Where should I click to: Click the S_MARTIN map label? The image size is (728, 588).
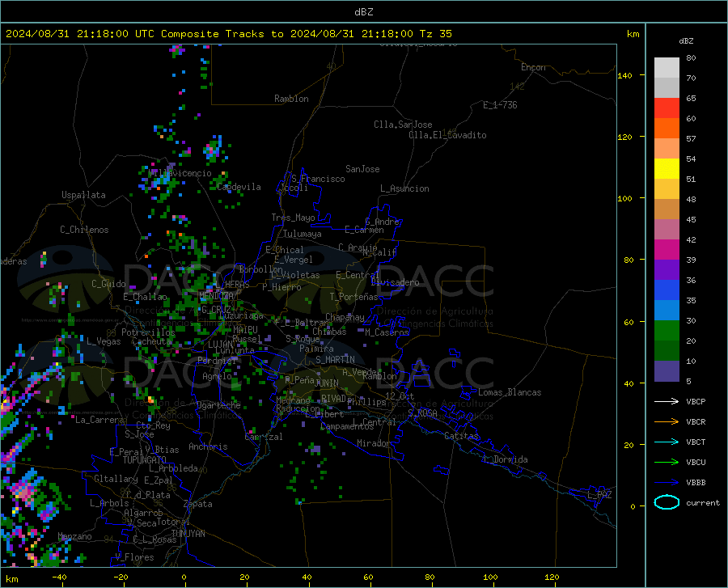coord(335,360)
